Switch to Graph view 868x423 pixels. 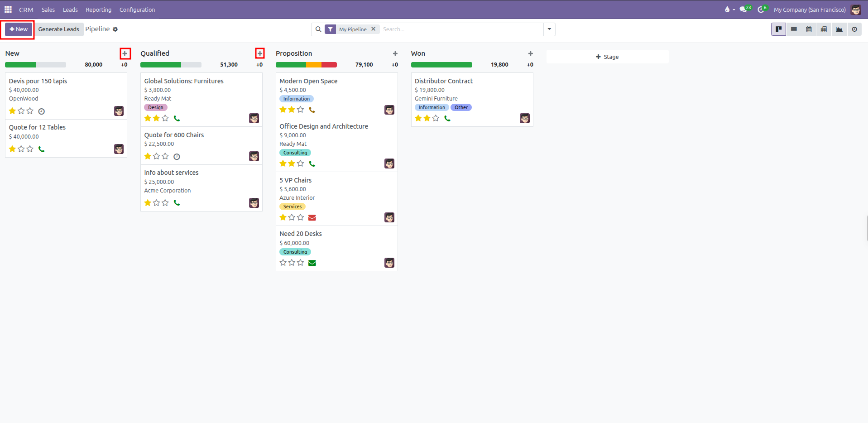[x=839, y=29]
